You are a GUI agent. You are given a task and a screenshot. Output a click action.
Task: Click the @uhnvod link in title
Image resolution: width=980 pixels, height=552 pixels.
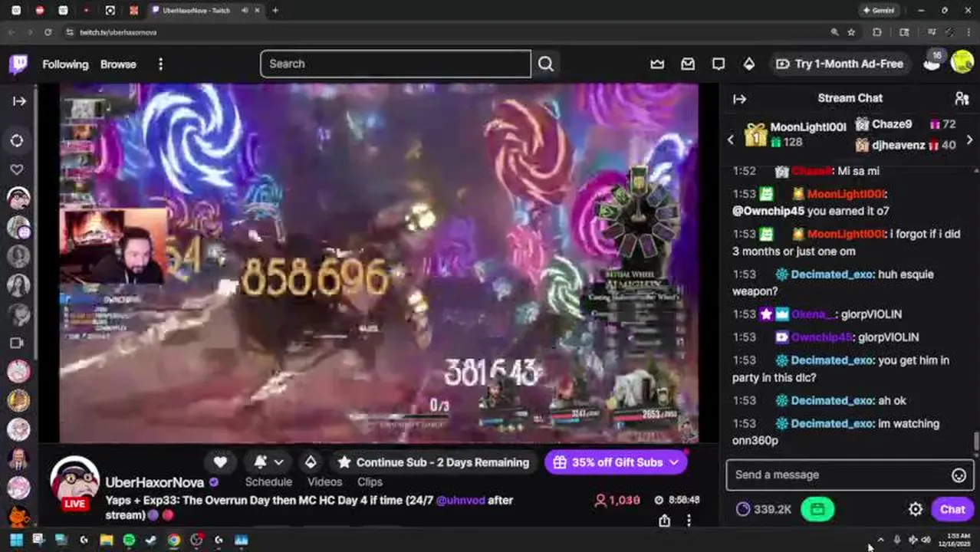(x=461, y=500)
